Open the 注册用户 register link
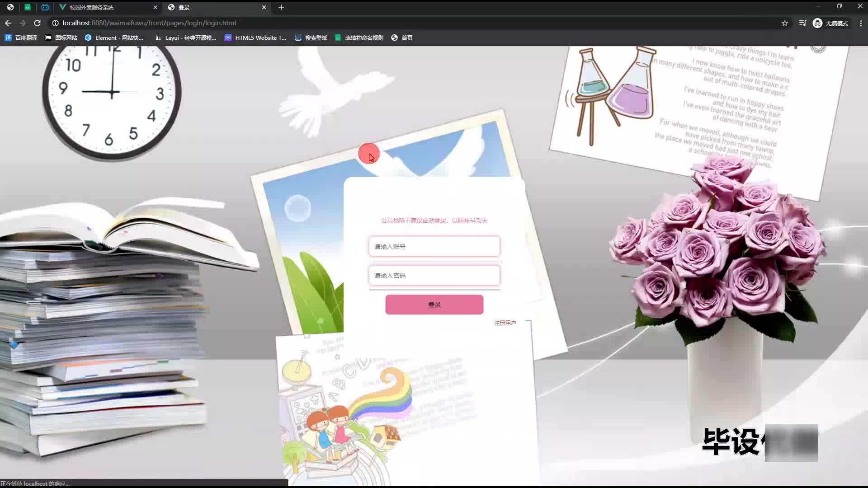The image size is (868, 488). point(505,323)
